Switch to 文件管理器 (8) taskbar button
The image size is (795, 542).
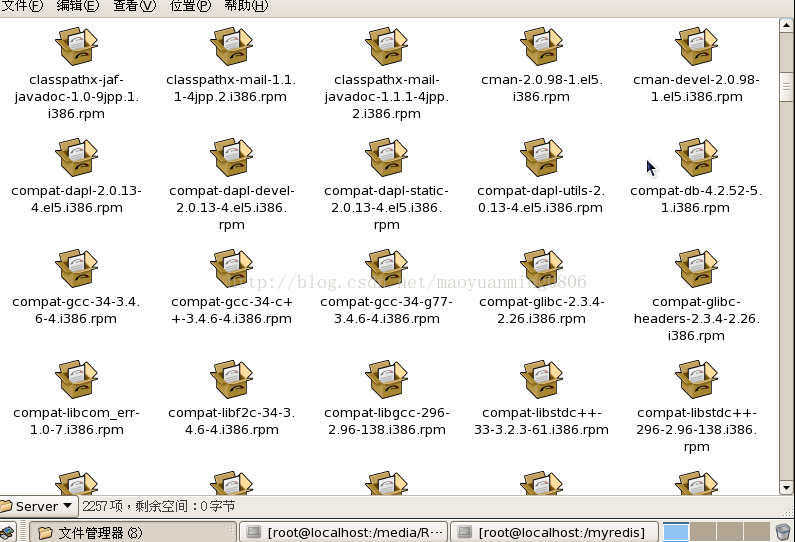(133, 532)
